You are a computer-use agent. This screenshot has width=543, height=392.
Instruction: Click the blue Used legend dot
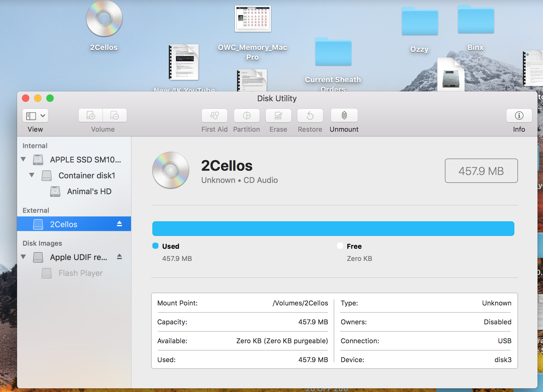pyautogui.click(x=155, y=246)
